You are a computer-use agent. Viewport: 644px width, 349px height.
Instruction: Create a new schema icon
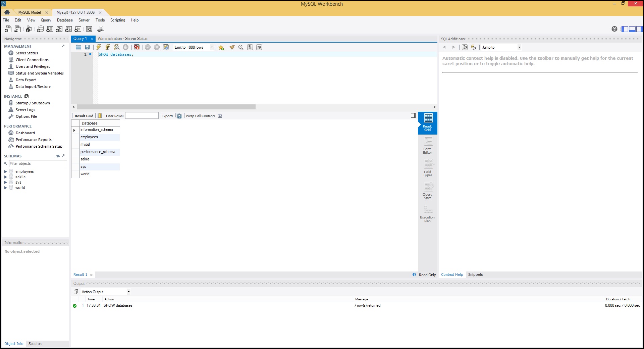pos(40,29)
